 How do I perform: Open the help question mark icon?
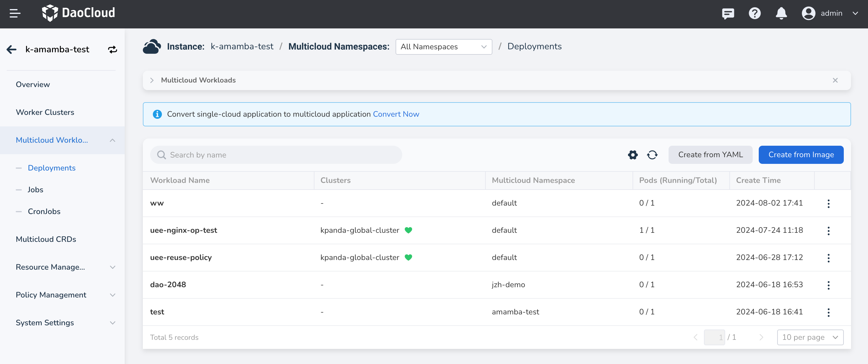pyautogui.click(x=755, y=14)
